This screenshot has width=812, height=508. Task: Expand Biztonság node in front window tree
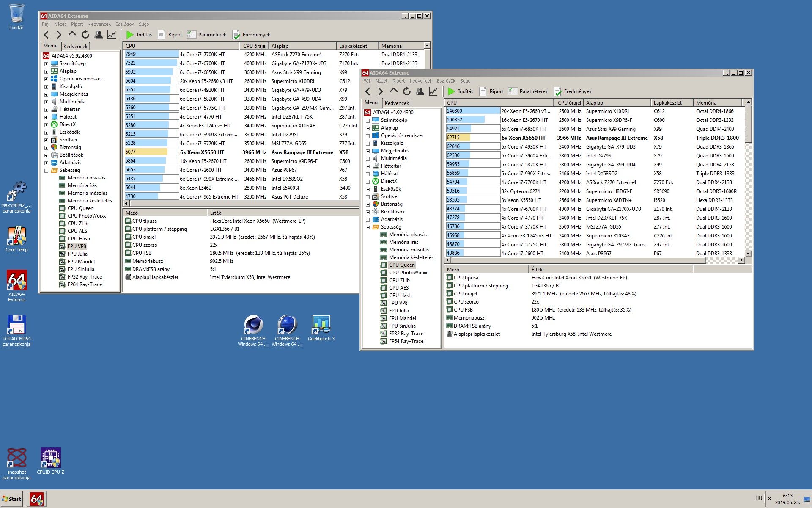pyautogui.click(x=368, y=204)
